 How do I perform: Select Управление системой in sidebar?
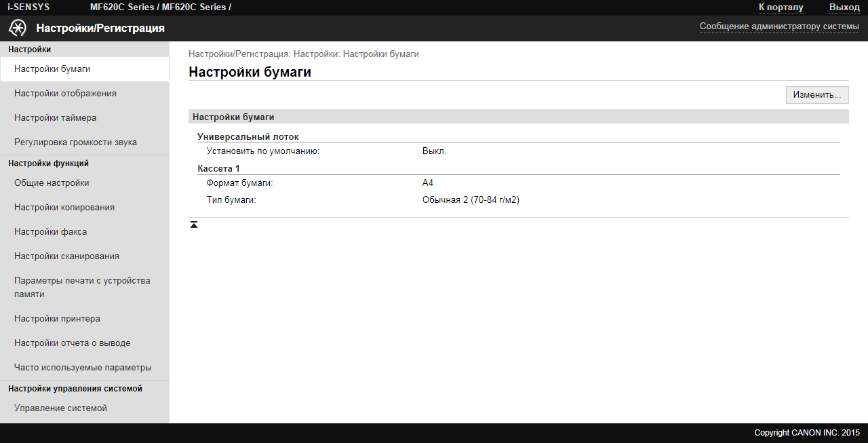point(60,408)
